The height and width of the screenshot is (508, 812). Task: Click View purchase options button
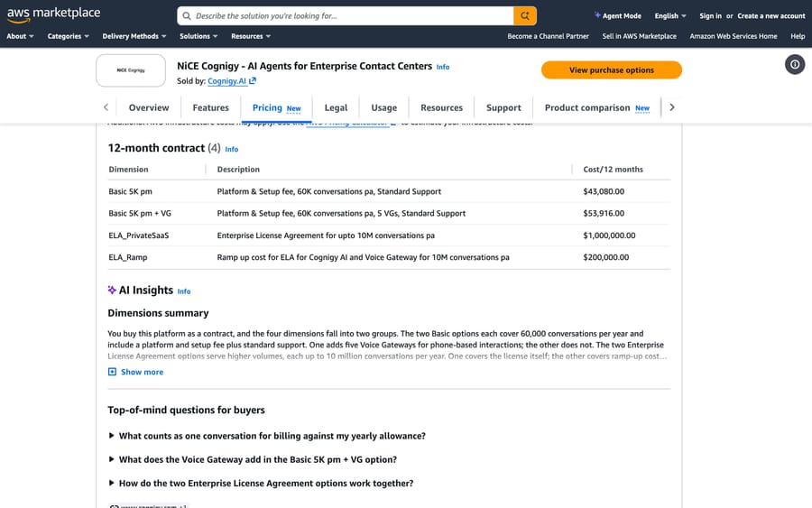(x=611, y=69)
